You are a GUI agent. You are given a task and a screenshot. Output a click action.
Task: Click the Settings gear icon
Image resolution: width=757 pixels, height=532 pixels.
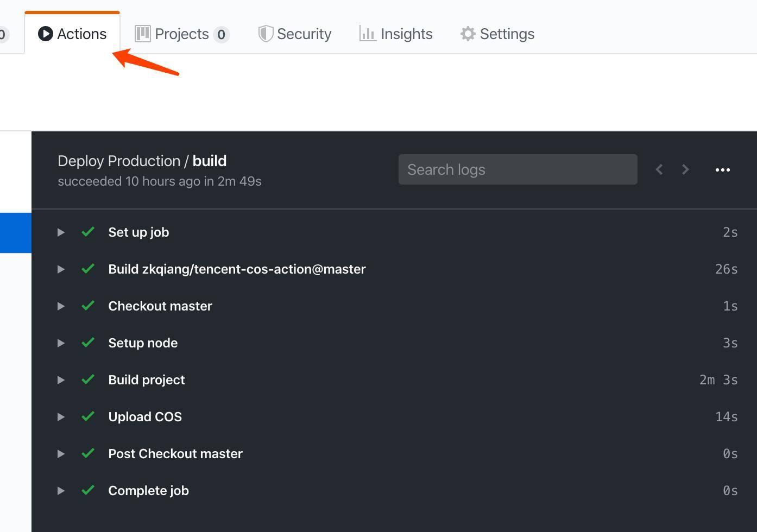coord(467,34)
